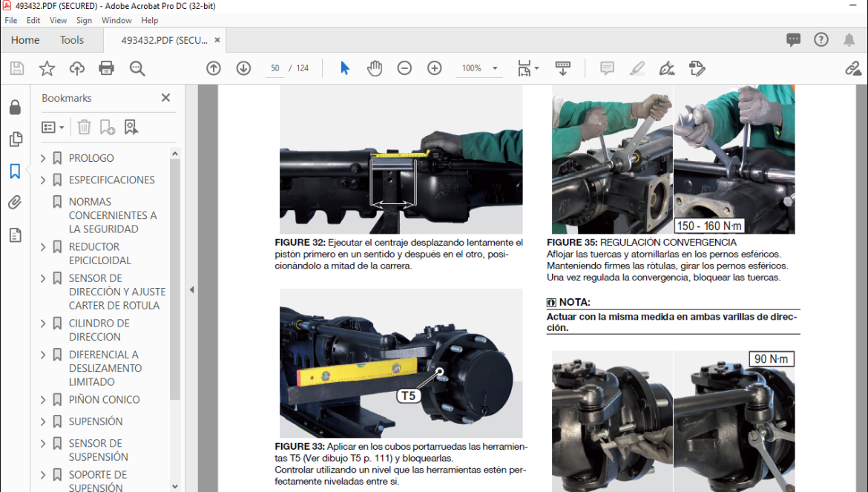Expand the PROLOGO bookmark
The height and width of the screenshot is (492, 868).
pos(43,158)
